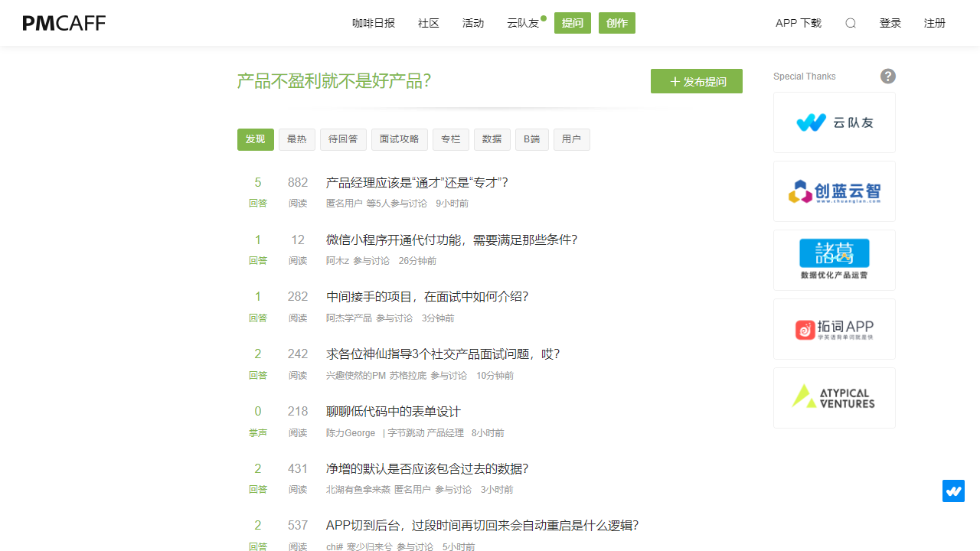Open question 产品经理应该是"通才"还是"专才"？
Image resolution: width=980 pixels, height=551 pixels.
tap(417, 183)
